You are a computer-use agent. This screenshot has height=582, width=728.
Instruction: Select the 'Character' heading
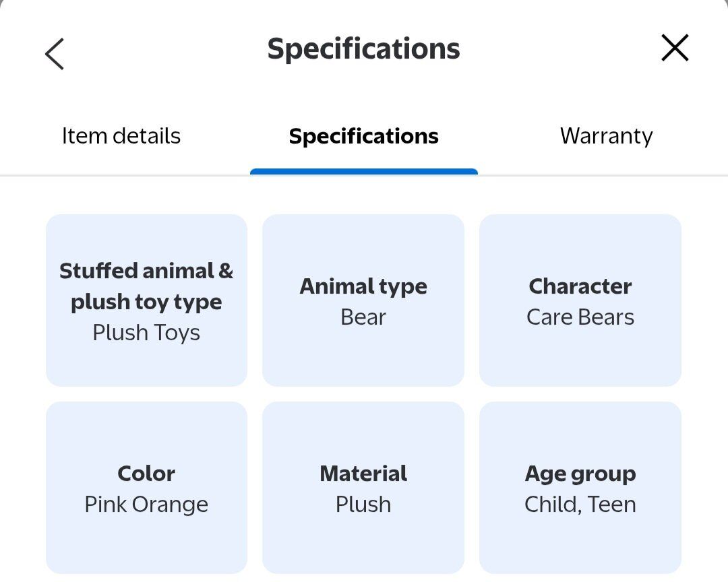[x=580, y=286]
